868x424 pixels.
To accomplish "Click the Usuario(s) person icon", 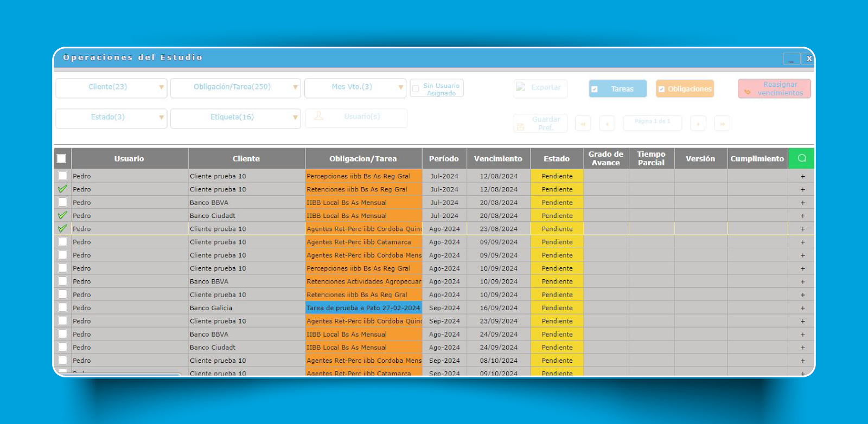I will point(319,117).
